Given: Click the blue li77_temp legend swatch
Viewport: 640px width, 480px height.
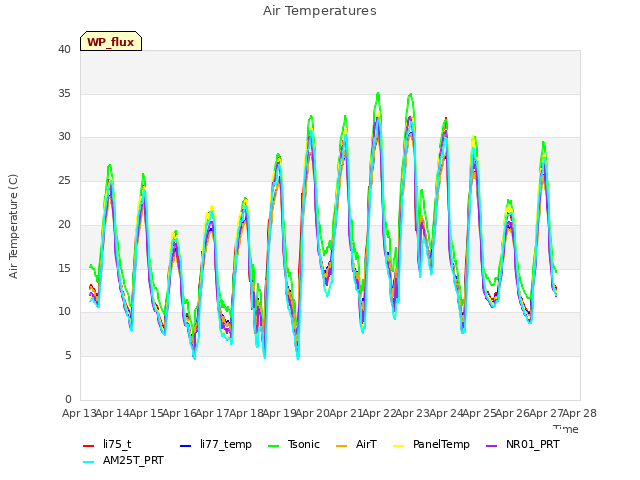Looking at the screenshot, I should (x=186, y=446).
